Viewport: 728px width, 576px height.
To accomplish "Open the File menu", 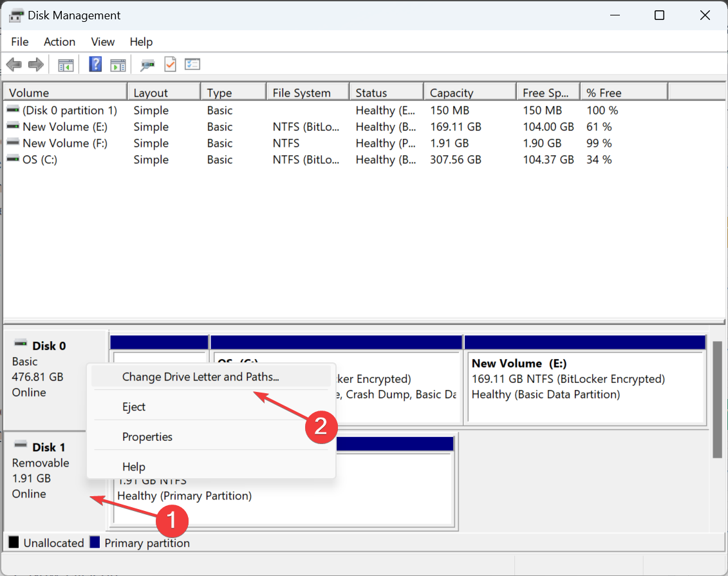I will point(19,41).
